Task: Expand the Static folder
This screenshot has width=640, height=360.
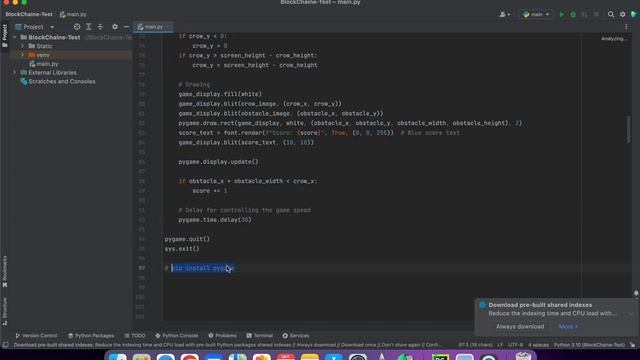Action: pyautogui.click(x=22, y=46)
